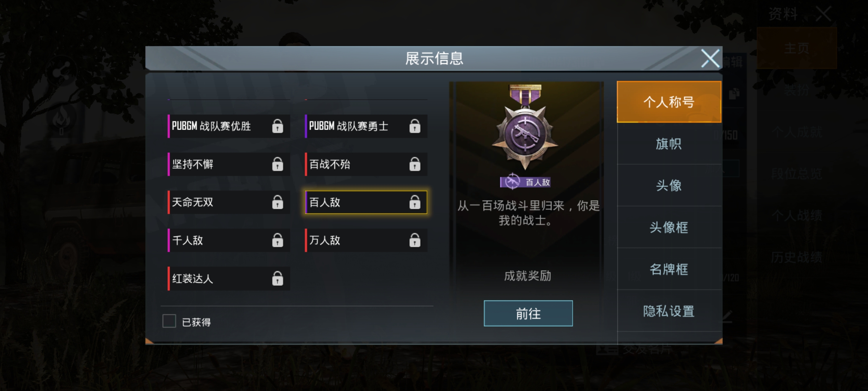
Task: Click lock icon on PUBGM 战队赛勇士 title
Action: (x=415, y=126)
